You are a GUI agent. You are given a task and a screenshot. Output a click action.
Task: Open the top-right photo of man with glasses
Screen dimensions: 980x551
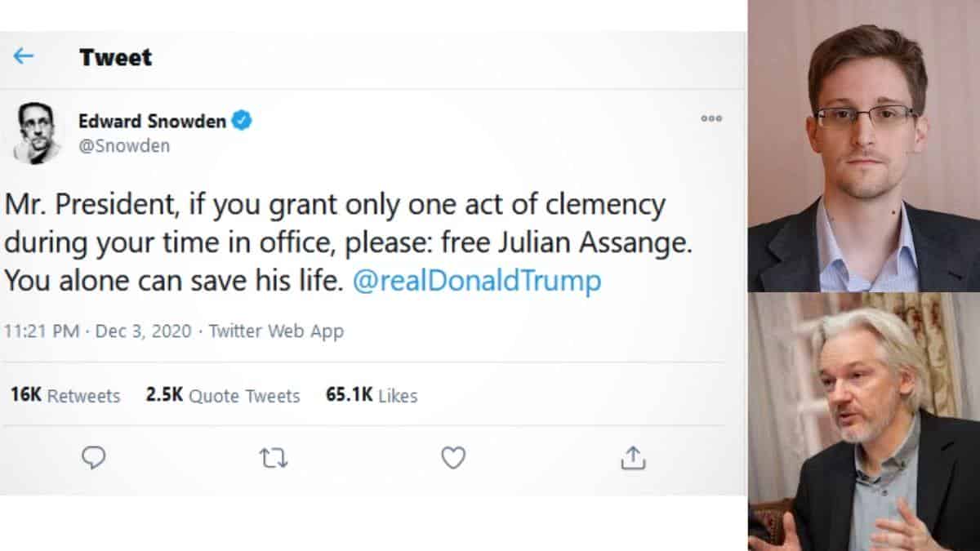coord(864,145)
